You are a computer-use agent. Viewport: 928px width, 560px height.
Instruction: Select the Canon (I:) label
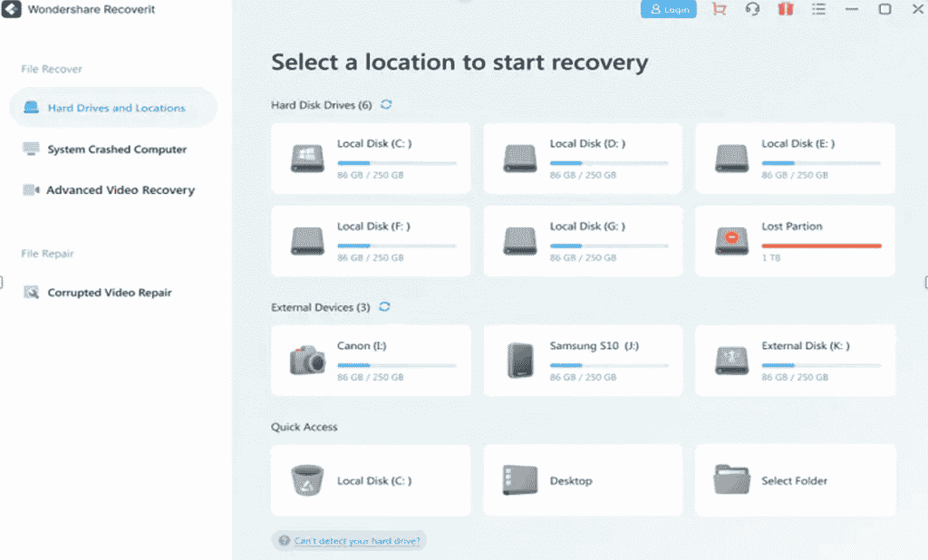click(x=362, y=346)
